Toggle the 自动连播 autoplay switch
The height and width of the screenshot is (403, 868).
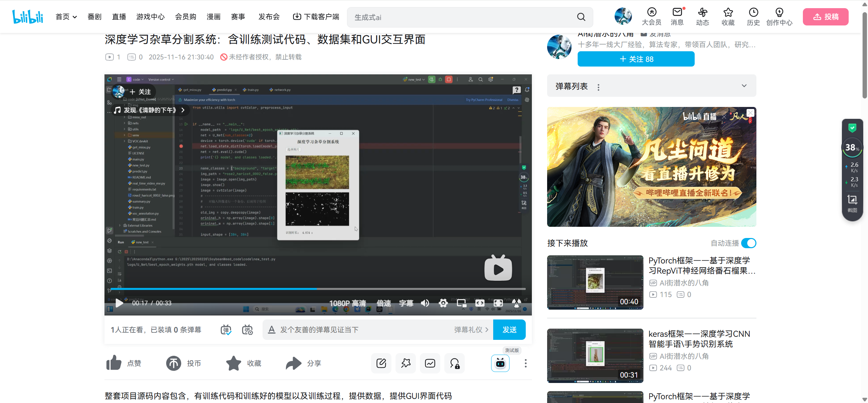coord(748,243)
